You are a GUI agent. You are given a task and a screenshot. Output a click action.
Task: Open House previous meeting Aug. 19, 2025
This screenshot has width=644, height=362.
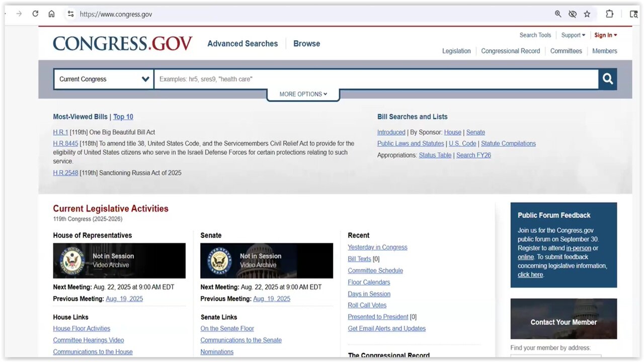point(124,299)
